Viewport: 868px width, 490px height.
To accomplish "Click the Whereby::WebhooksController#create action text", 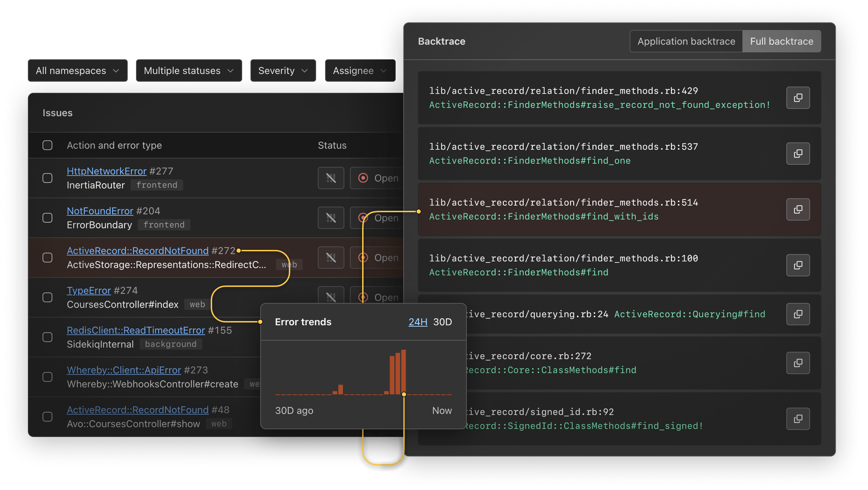I will [x=152, y=384].
